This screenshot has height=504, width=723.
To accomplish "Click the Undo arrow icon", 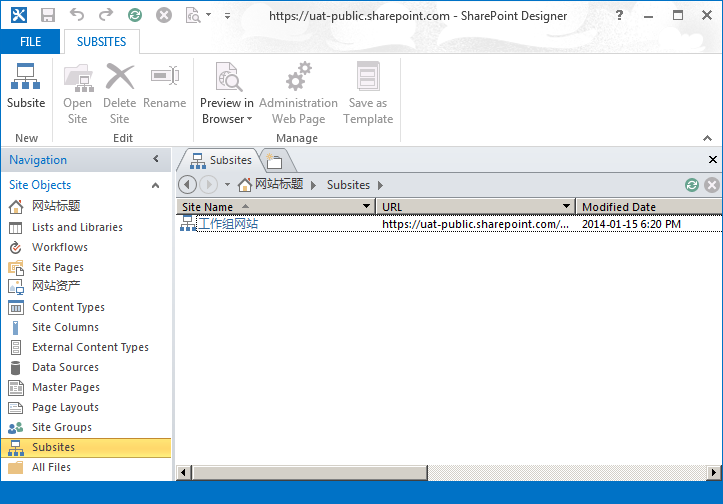I will pos(77,15).
